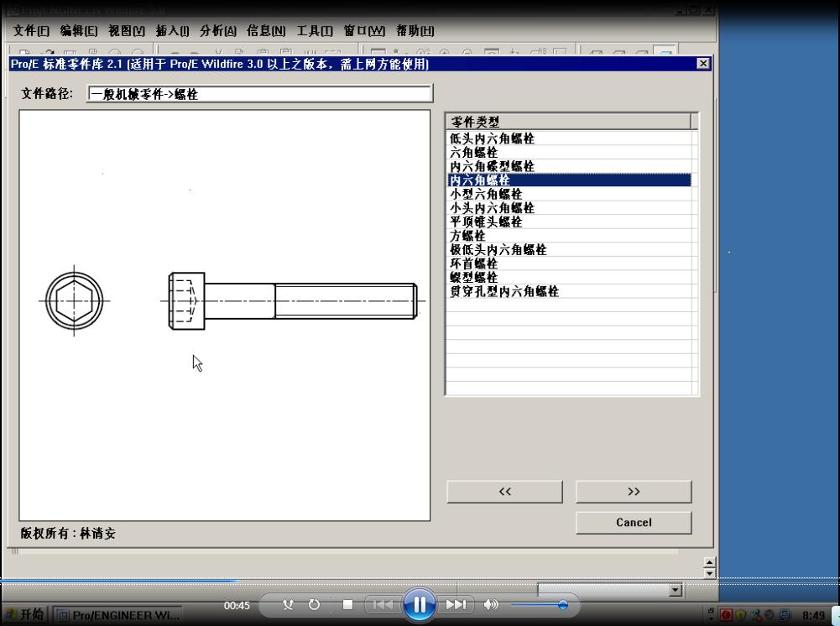Open the dropdown in the bottom status area

pyautogui.click(x=675, y=590)
